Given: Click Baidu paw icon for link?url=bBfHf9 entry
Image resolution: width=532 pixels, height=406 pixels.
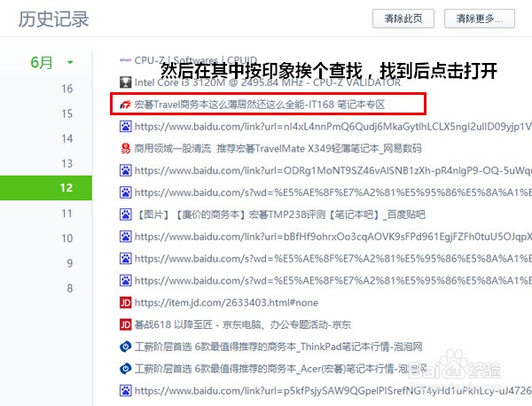Looking at the screenshot, I should [125, 237].
